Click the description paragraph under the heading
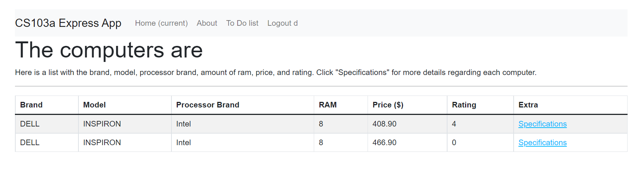Viewport: 644px width, 175px height. pyautogui.click(x=275, y=72)
